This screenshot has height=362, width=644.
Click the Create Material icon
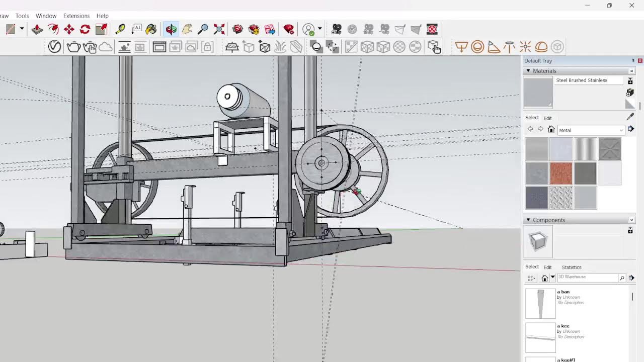pos(630,93)
